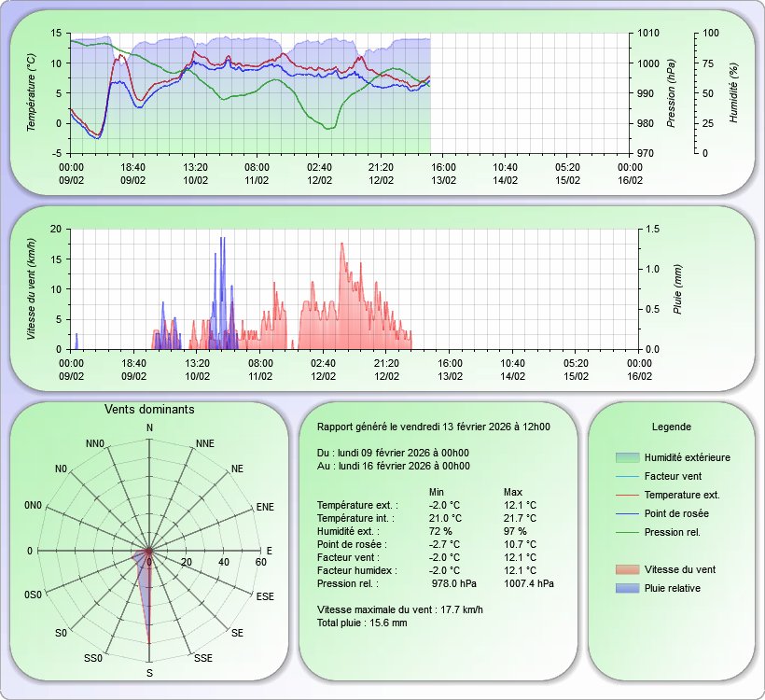
Task: Click the Rapport généré date line
Action: (433, 427)
